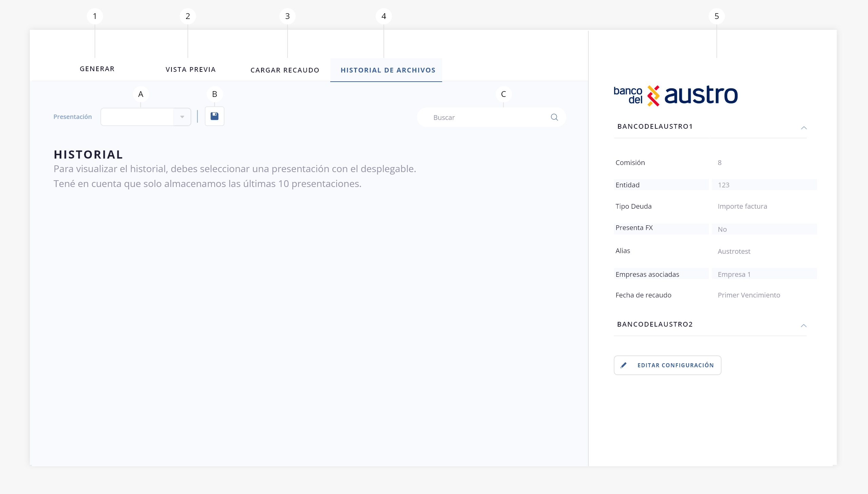The width and height of the screenshot is (868, 494).
Task: Click annotation marker number 5
Action: [716, 16]
